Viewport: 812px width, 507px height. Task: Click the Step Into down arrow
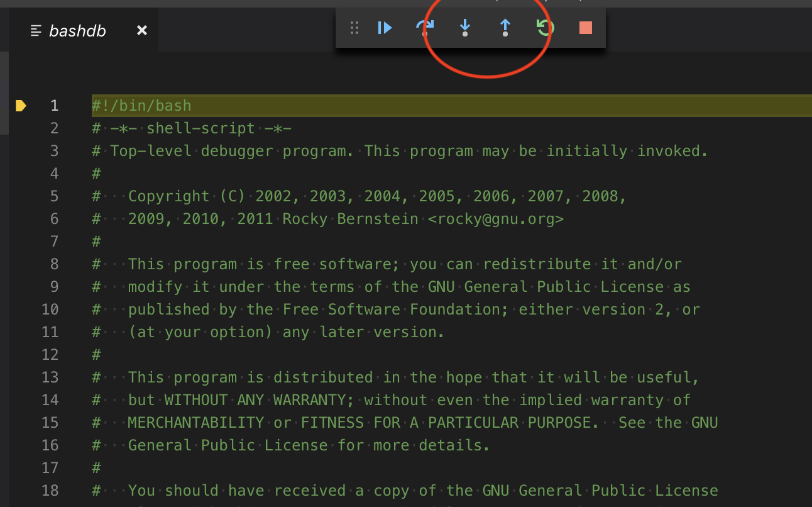pyautogui.click(x=465, y=28)
